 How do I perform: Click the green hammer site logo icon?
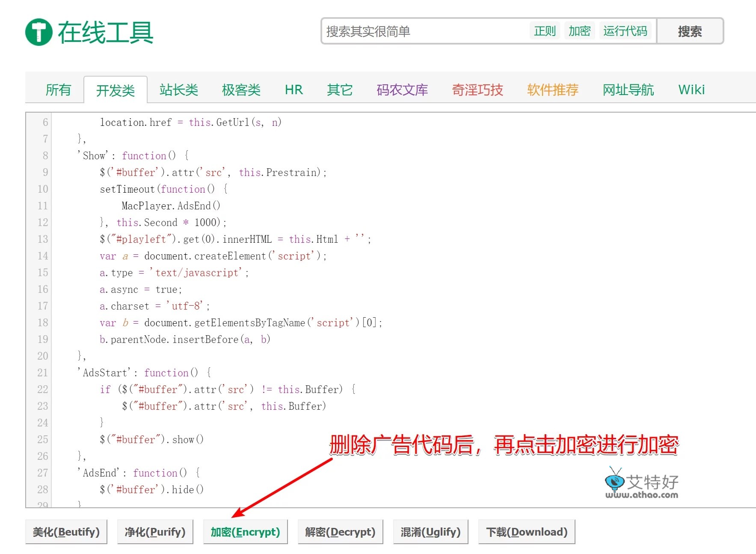point(39,32)
